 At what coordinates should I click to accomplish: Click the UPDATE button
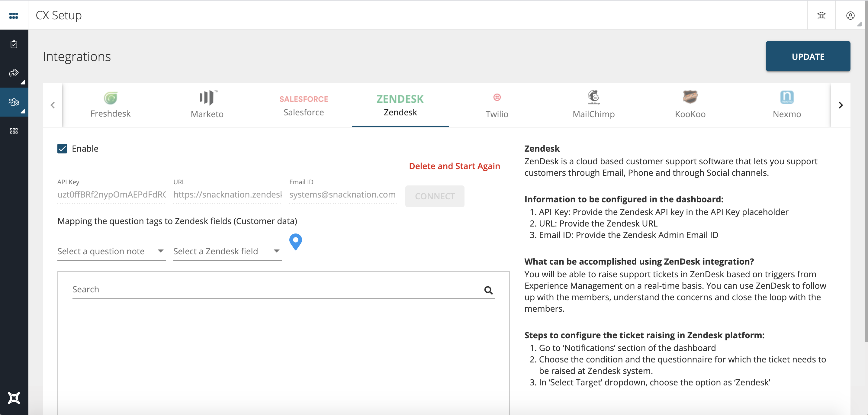click(808, 56)
